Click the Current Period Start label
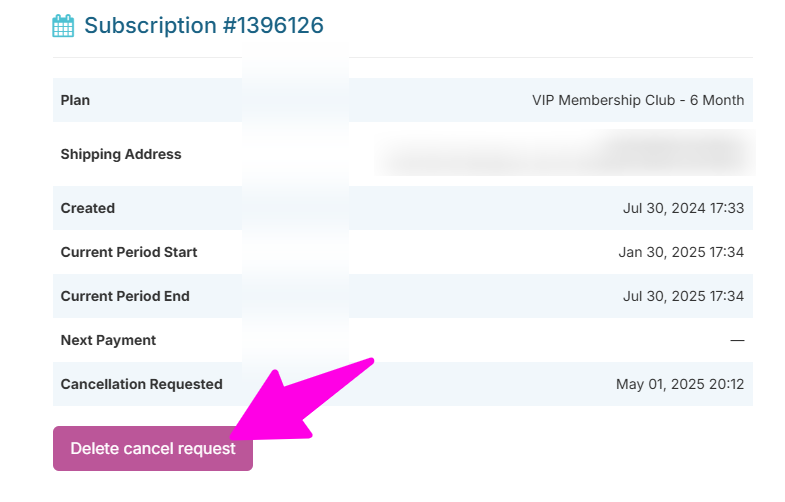785x502 pixels. (129, 252)
